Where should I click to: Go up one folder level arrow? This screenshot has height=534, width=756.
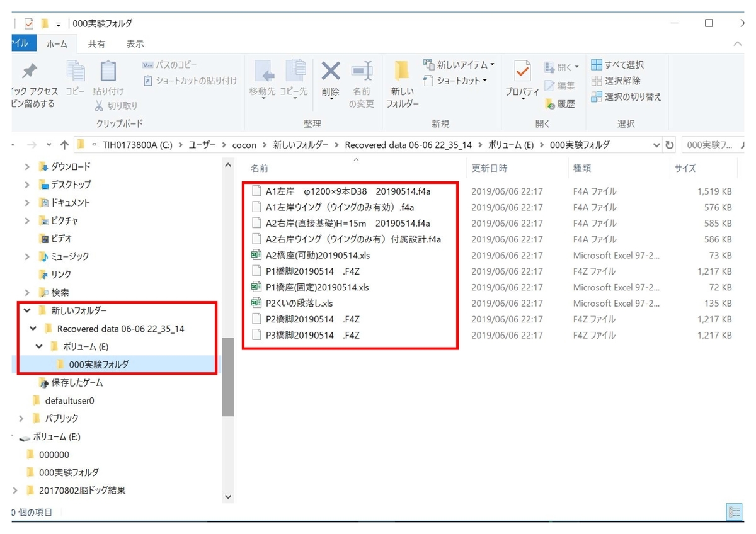(x=64, y=145)
